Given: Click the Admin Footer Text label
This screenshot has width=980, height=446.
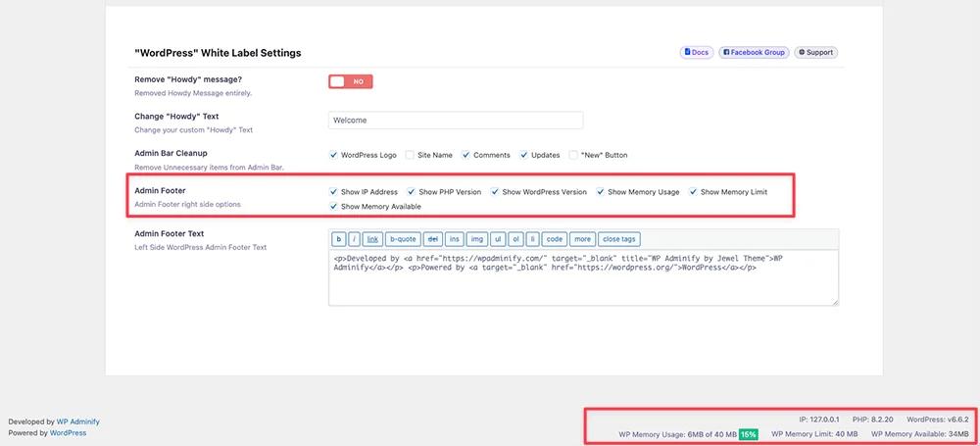Looking at the screenshot, I should point(170,233).
